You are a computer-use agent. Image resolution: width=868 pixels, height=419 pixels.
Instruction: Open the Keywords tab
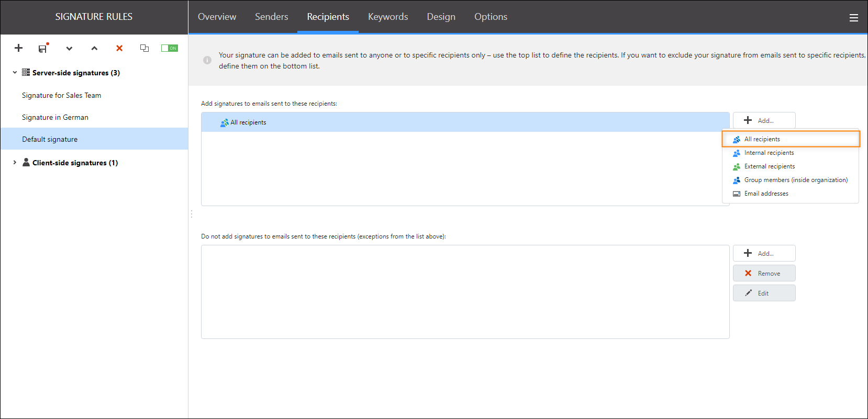387,17
